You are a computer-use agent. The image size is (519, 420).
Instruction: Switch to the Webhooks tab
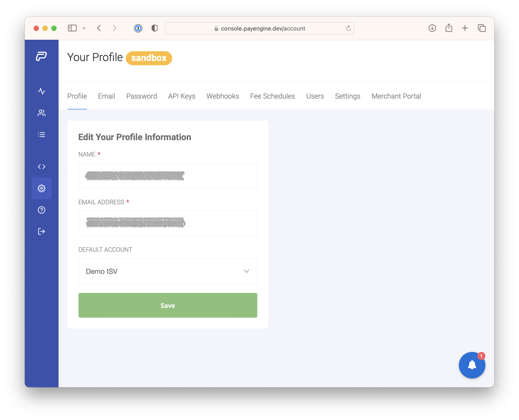click(x=222, y=96)
